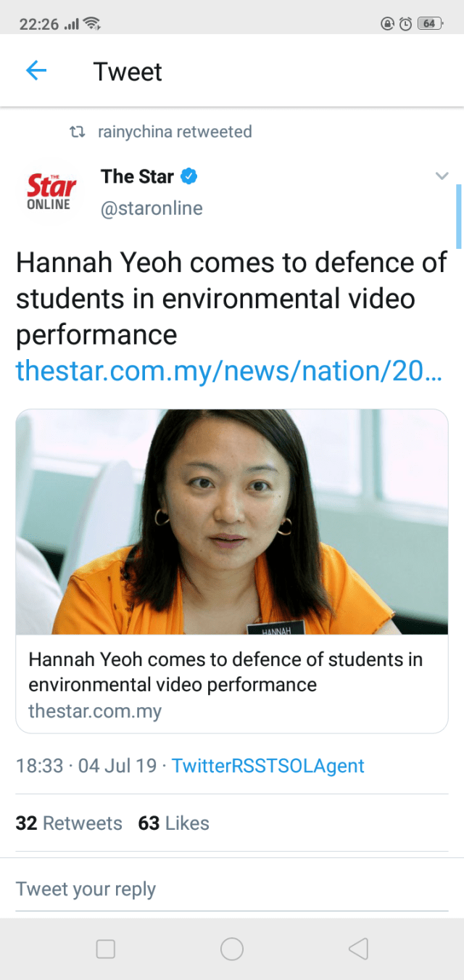Open the @staronline handle
The image size is (464, 980).
click(152, 209)
